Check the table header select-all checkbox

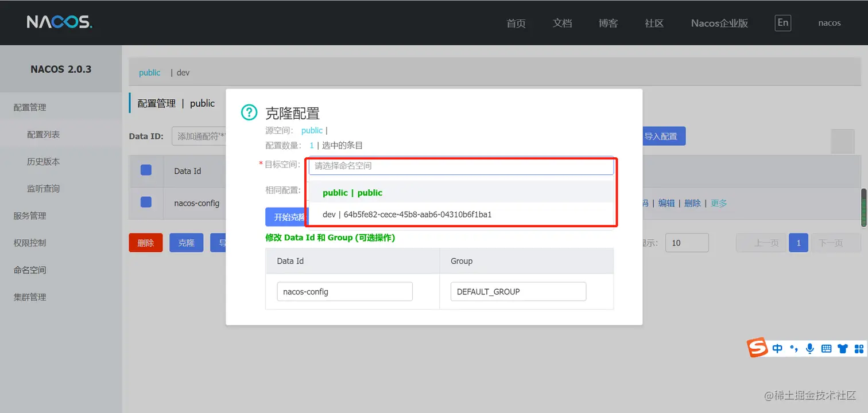point(146,170)
